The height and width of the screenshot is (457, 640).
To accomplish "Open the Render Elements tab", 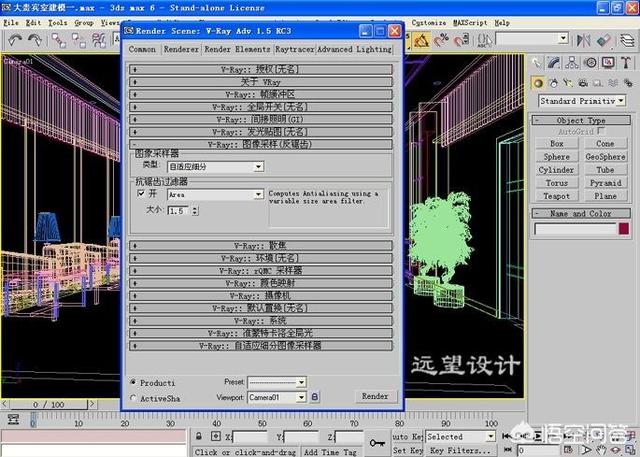I will tap(237, 49).
